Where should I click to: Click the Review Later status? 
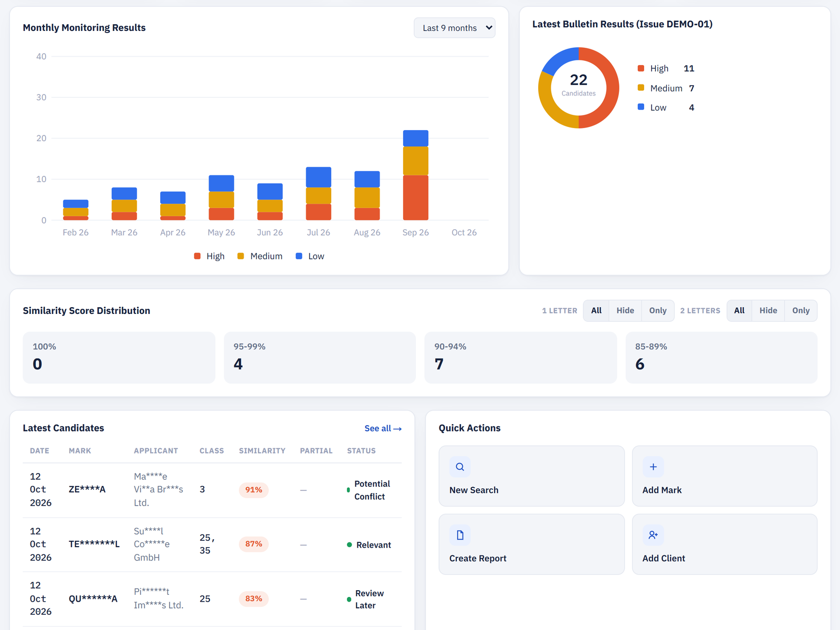coord(365,599)
